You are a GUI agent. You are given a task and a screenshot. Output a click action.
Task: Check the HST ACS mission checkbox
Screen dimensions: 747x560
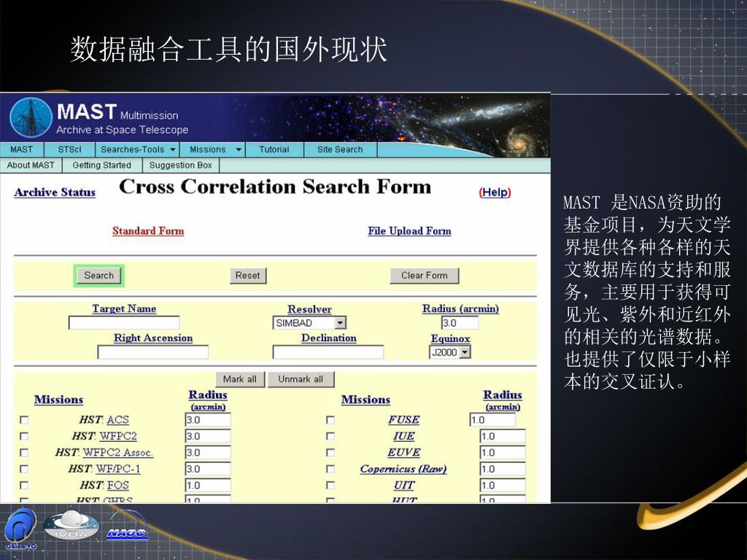coord(24,420)
